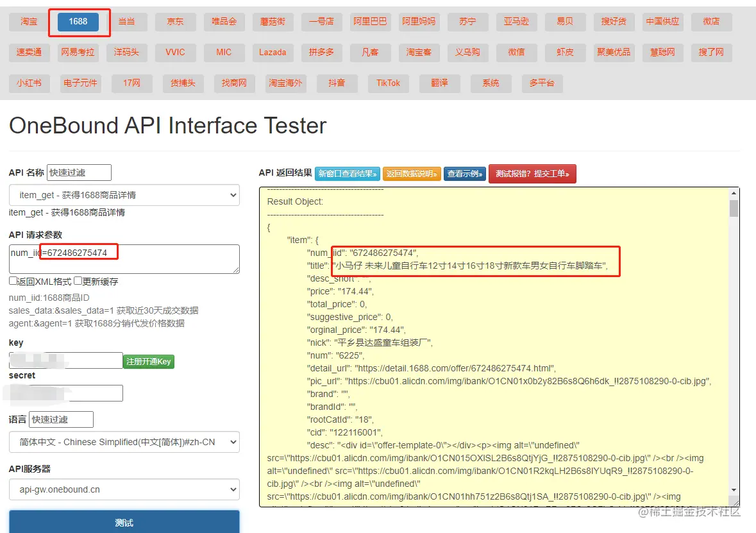Open the 淘宝海外 tab
756x533 pixels.
pos(285,83)
